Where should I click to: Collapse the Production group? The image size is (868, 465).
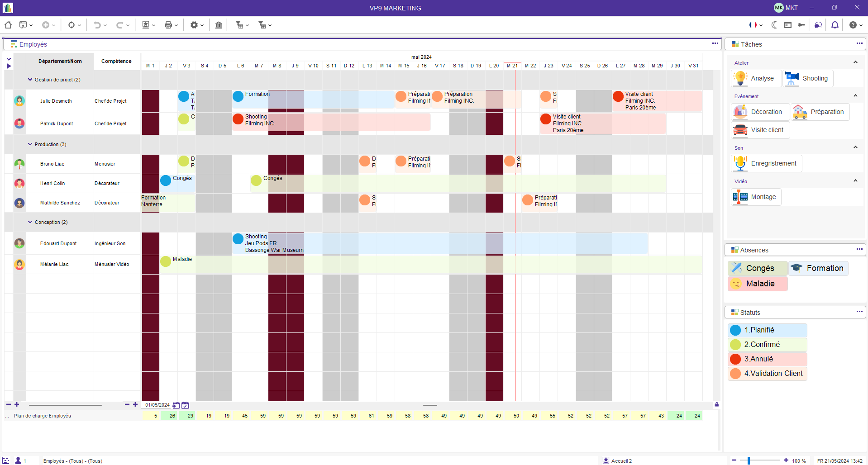30,144
